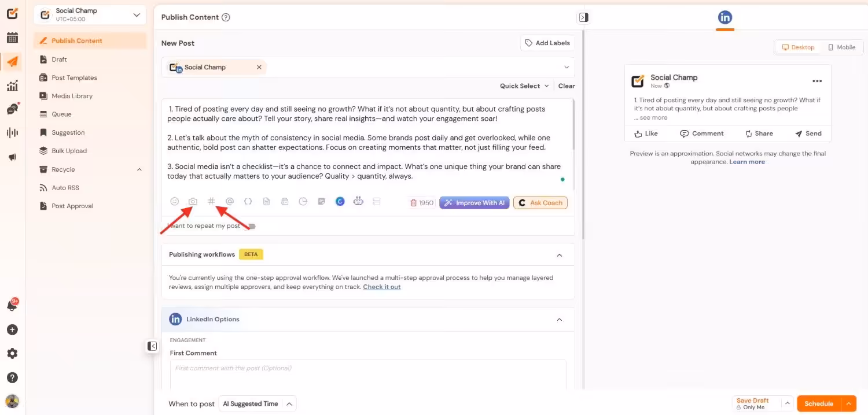This screenshot has width=868, height=415.
Task: Insert an emoji with smiley icon
Action: click(x=174, y=201)
